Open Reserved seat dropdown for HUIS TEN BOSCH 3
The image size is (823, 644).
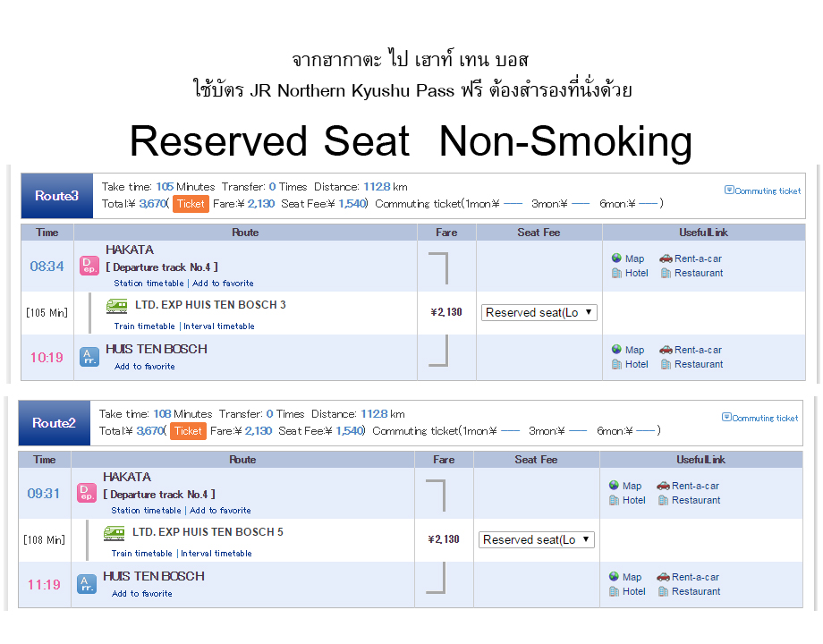pyautogui.click(x=539, y=312)
